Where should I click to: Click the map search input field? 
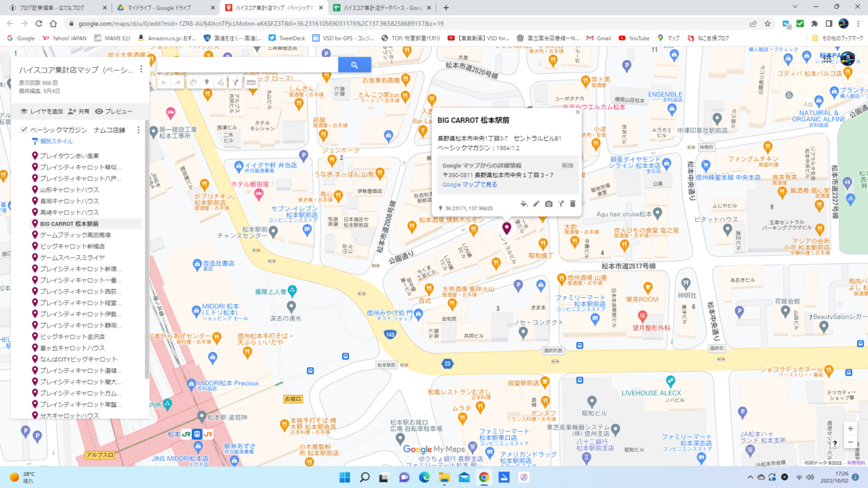247,65
